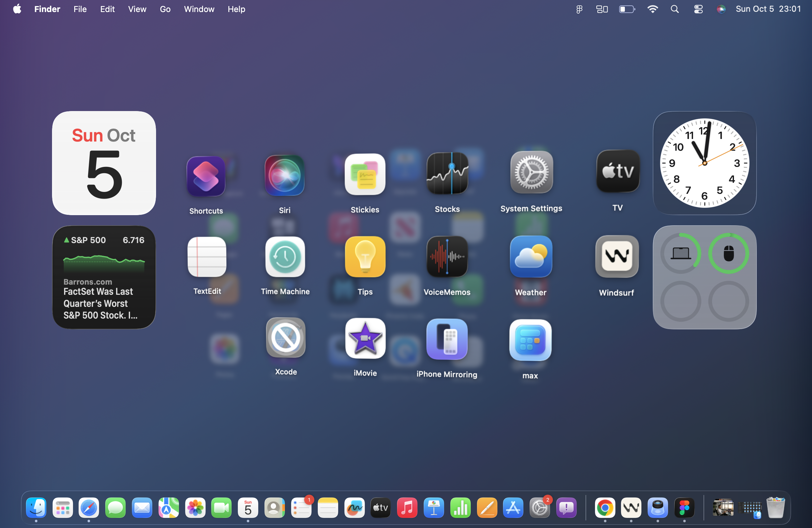Open the Stickies app
The image size is (812, 528).
coord(365,175)
